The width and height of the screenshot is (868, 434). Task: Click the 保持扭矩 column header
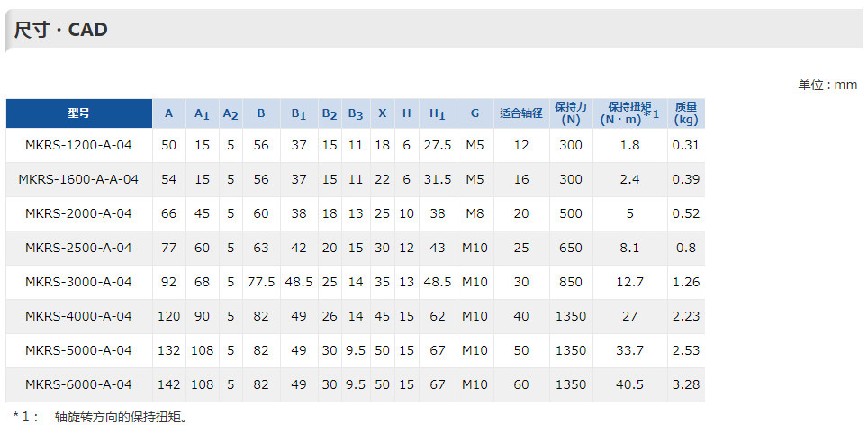(x=630, y=113)
